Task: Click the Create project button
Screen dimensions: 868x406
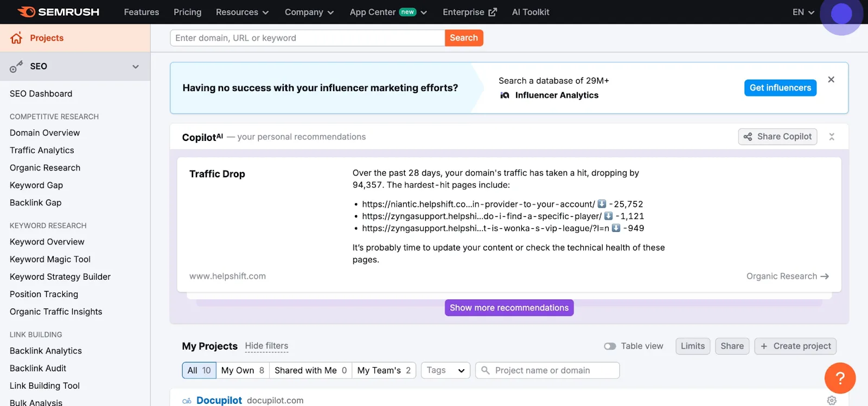Action: (795, 346)
